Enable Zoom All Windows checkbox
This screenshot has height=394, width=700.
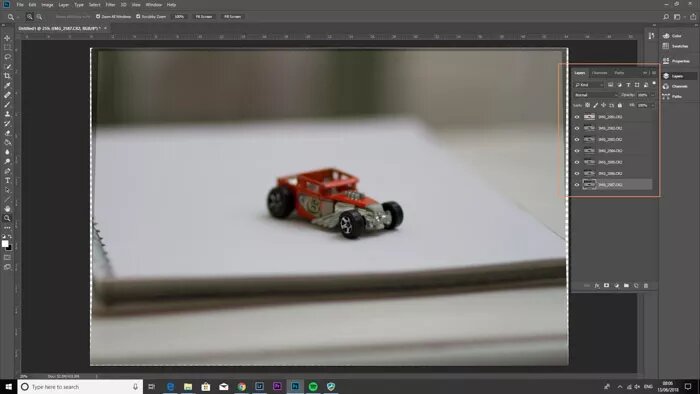point(98,17)
